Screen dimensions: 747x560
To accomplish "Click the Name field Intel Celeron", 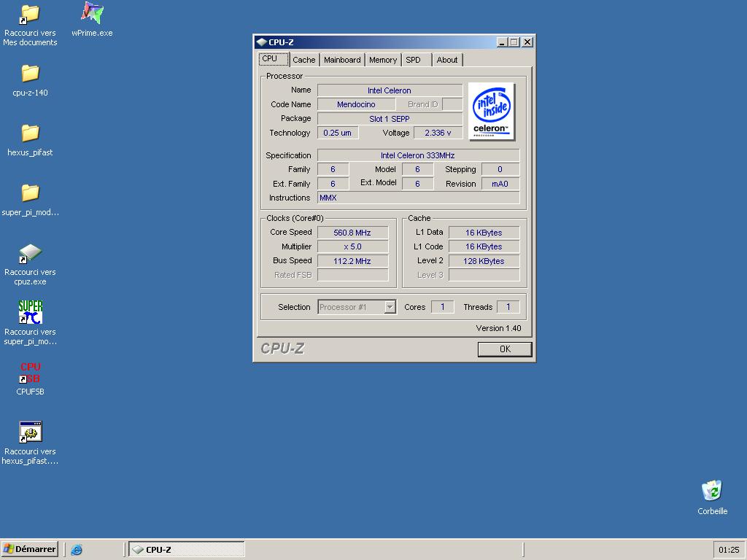I will (x=390, y=90).
